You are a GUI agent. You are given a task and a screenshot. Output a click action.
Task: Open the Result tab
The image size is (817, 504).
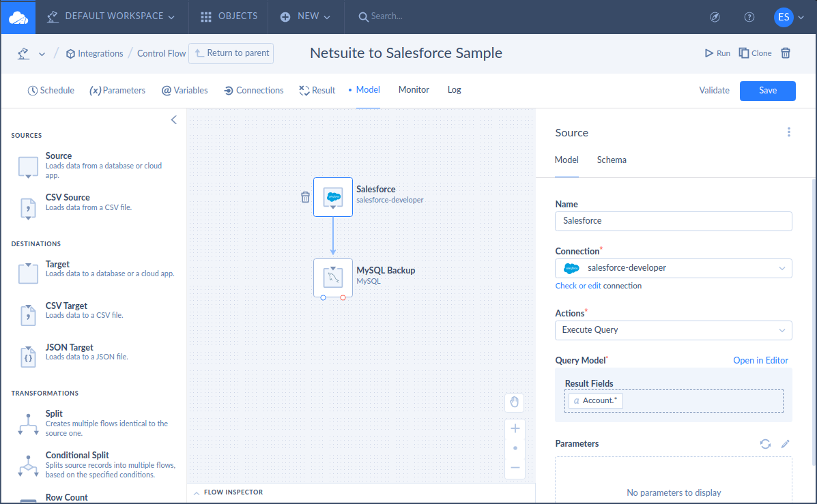pyautogui.click(x=317, y=91)
